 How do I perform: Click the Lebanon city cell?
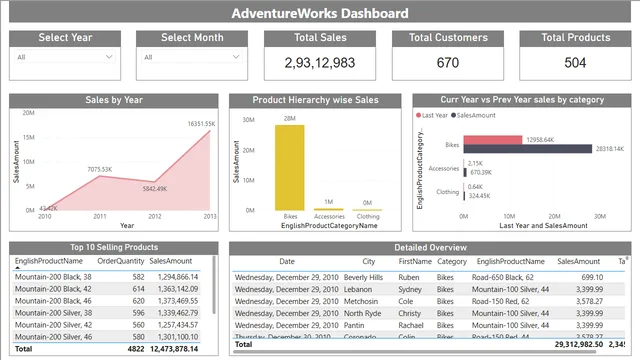[358, 289]
